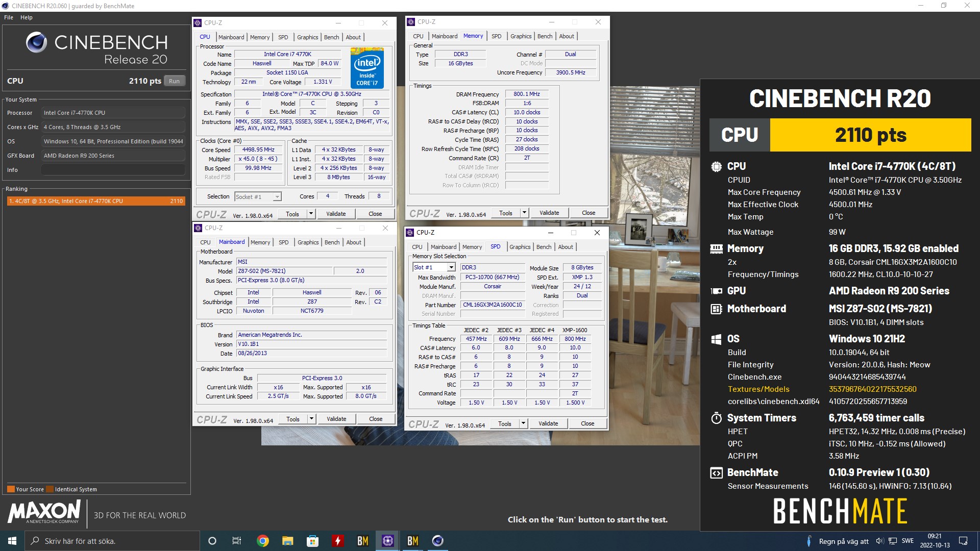
Task: Click the System Timers stopwatch icon
Action: click(x=716, y=418)
